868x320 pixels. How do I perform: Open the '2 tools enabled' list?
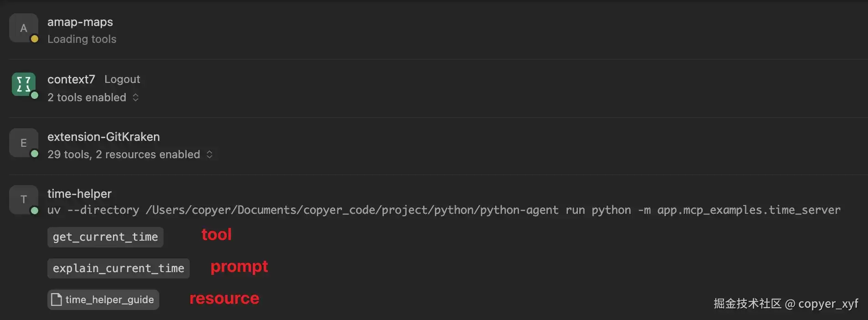[x=87, y=97]
